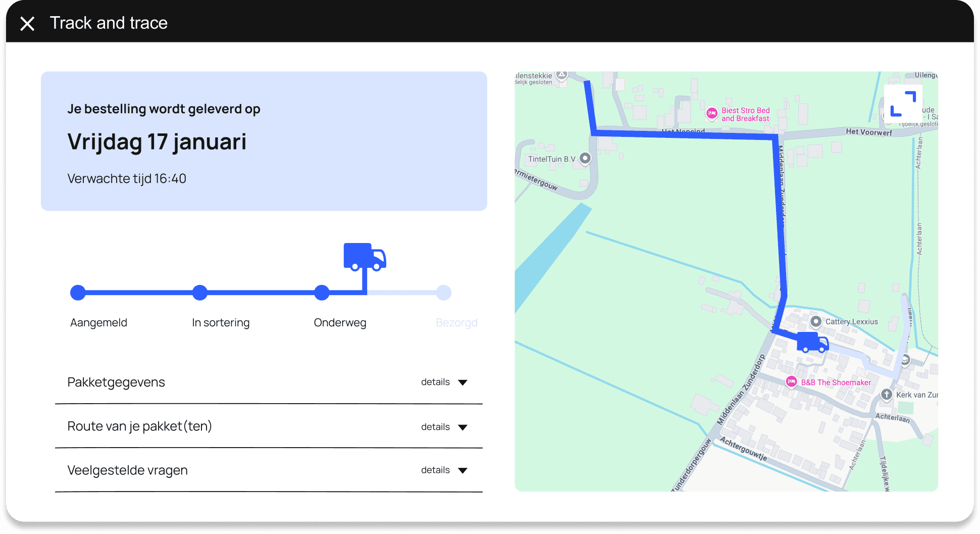980x534 pixels.
Task: Click the TintelTuin B.V. location marker
Action: (x=585, y=158)
